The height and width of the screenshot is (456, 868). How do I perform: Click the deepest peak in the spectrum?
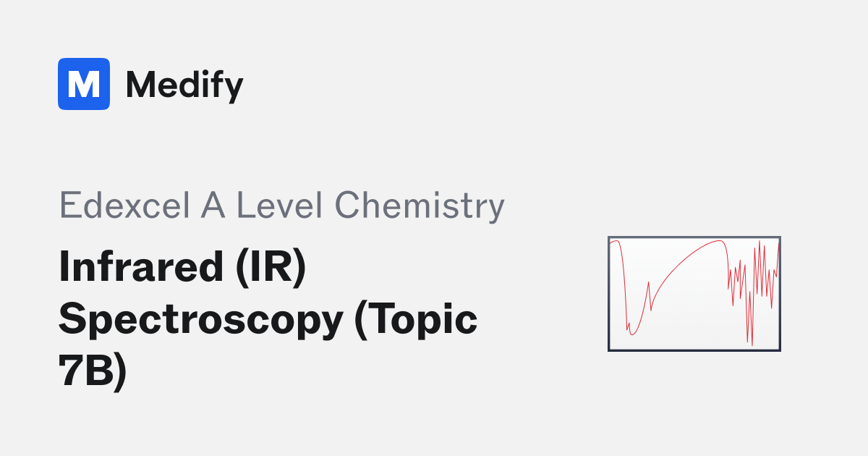[752, 343]
